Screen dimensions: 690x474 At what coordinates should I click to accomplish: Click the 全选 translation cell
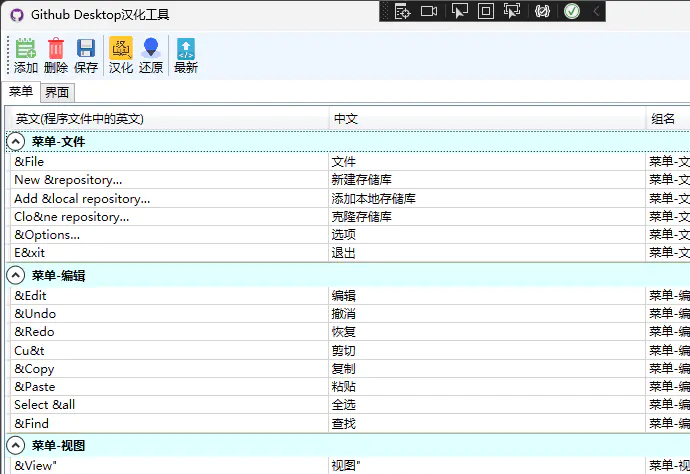point(487,404)
